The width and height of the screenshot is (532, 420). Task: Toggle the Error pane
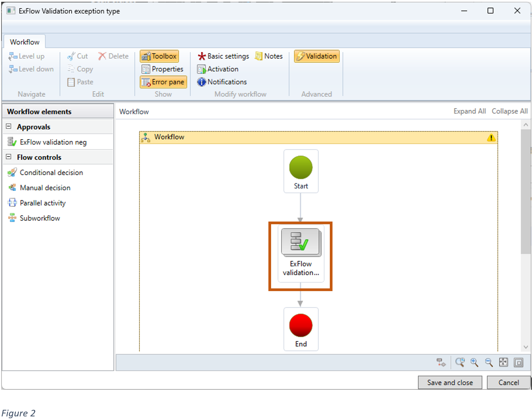pyautogui.click(x=163, y=82)
